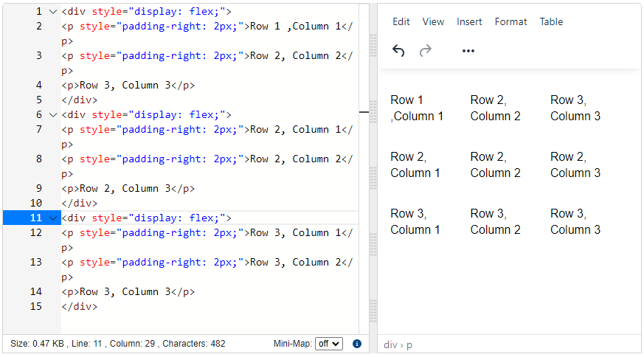Click code line 14 '<p>Row 3, Column 3</p>'
644x357 pixels.
click(128, 291)
